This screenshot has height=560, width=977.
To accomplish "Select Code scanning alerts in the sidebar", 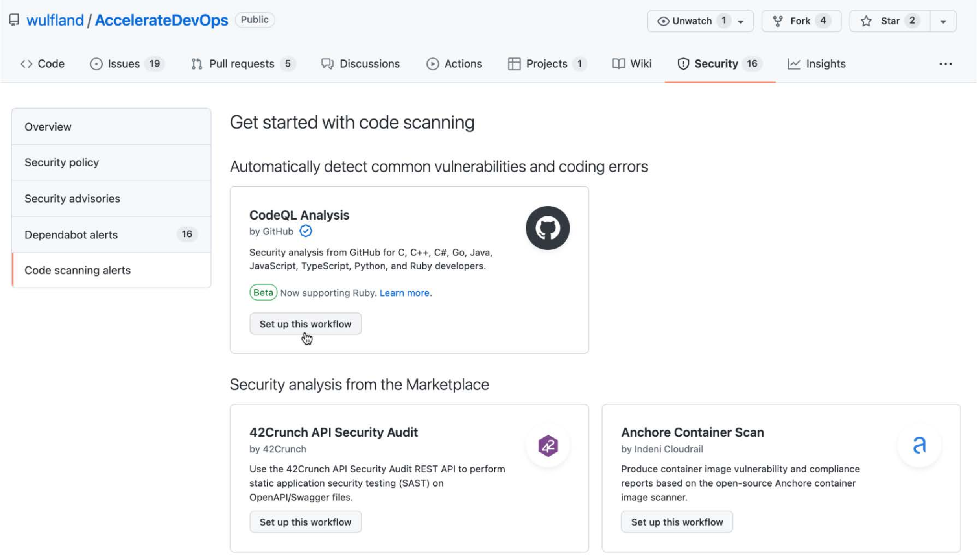I will click(x=111, y=270).
